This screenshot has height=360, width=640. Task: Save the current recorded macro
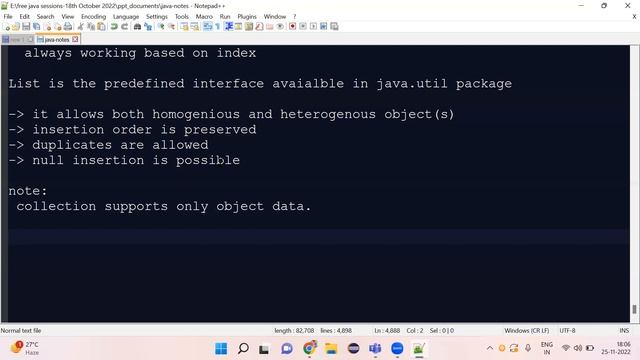click(x=334, y=27)
